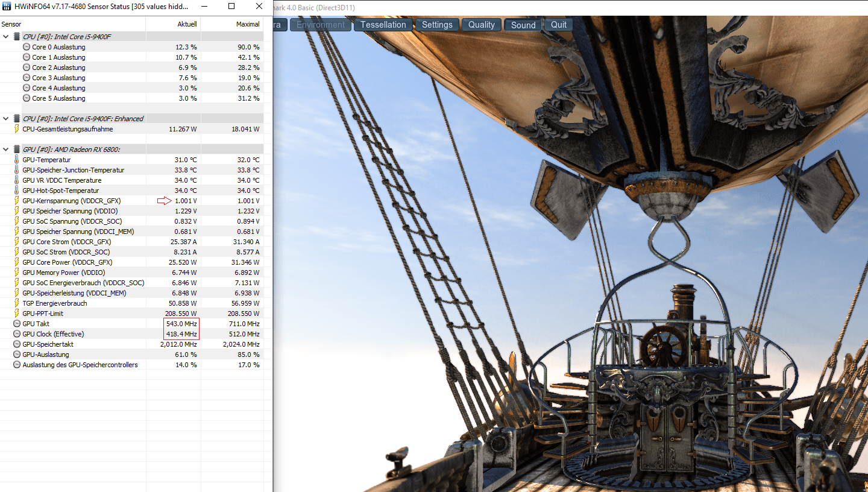
Task: Click thermometer icon of GPU VR VDDC Temperature
Action: pyautogui.click(x=17, y=180)
